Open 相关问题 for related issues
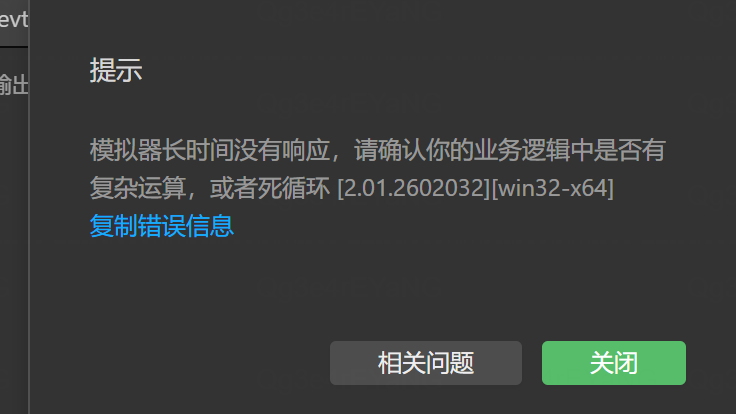 [x=426, y=363]
